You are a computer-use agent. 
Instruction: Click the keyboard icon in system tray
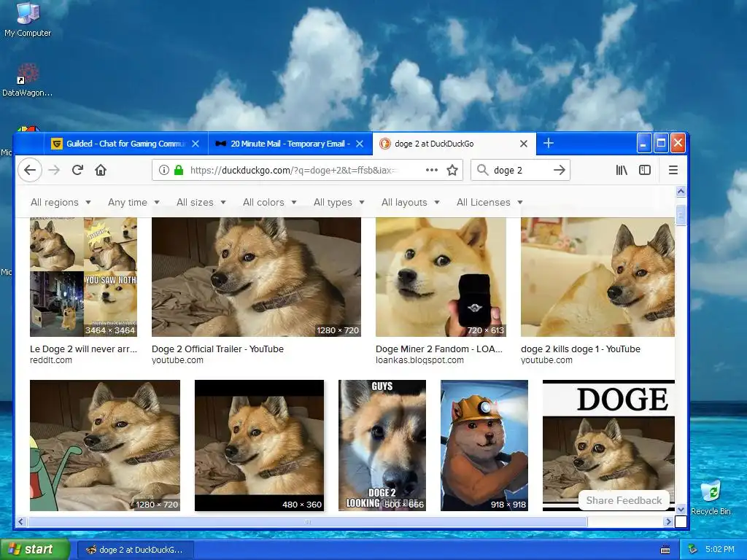point(665,550)
